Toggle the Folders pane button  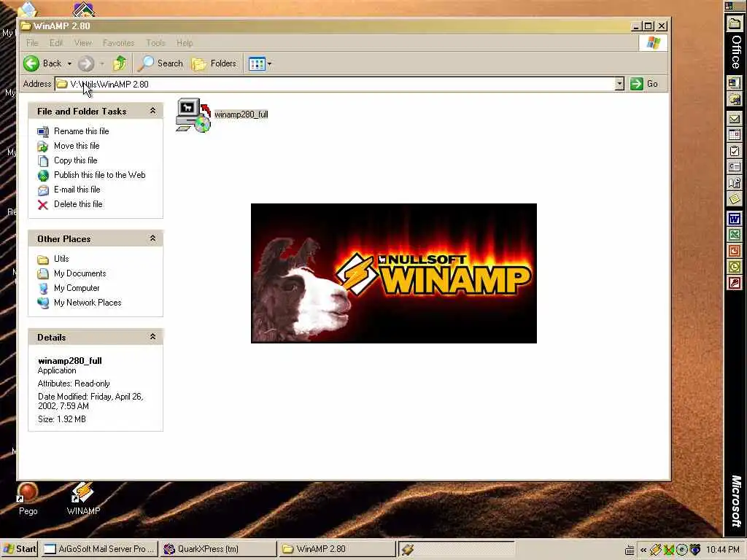tap(214, 63)
